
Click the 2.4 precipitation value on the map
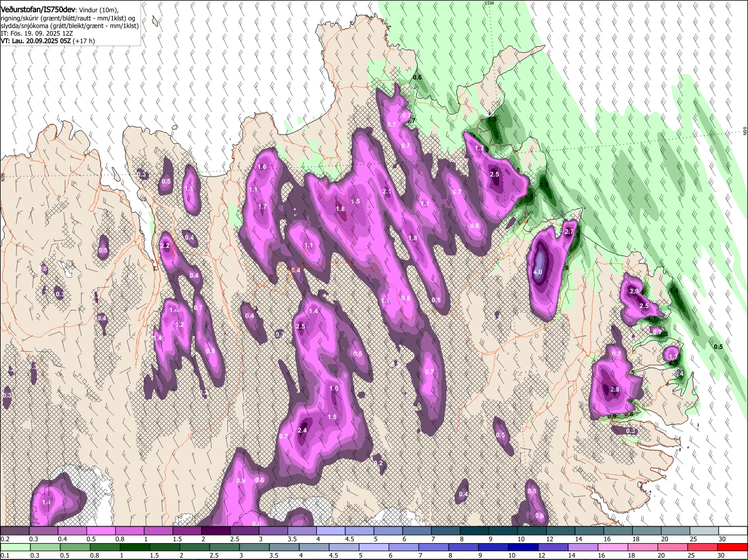click(x=302, y=431)
